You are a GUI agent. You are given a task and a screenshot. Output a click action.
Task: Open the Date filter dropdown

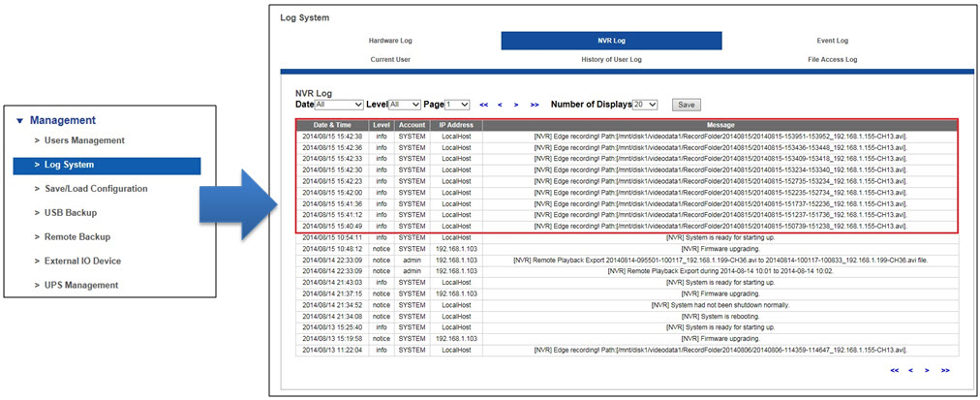339,105
